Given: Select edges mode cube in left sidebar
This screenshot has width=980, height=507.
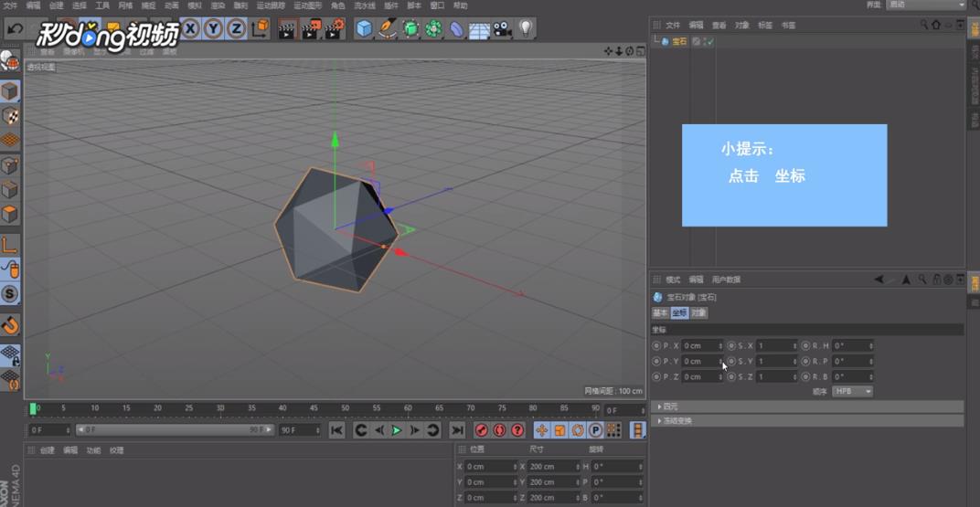Looking at the screenshot, I should click(10, 190).
